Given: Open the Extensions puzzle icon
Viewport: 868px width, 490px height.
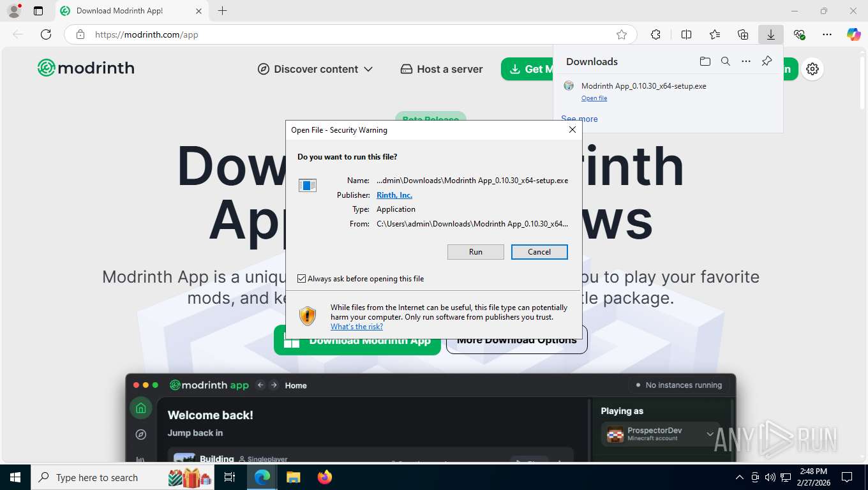Looking at the screenshot, I should point(655,34).
